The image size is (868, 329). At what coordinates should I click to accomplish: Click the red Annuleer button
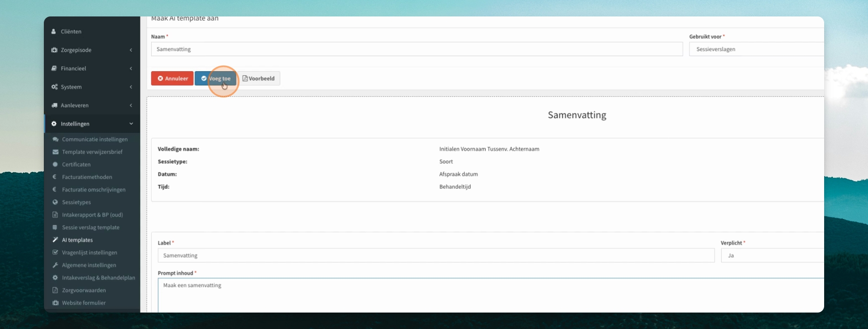click(x=172, y=79)
